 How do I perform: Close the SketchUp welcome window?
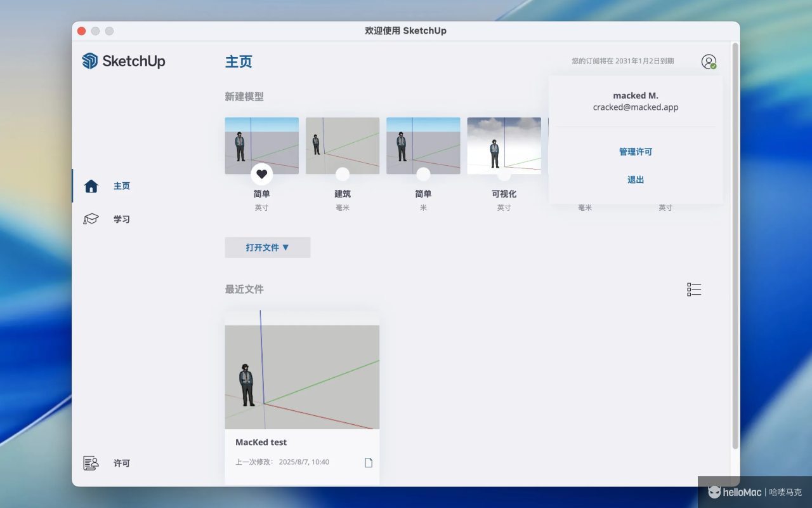pos(81,31)
